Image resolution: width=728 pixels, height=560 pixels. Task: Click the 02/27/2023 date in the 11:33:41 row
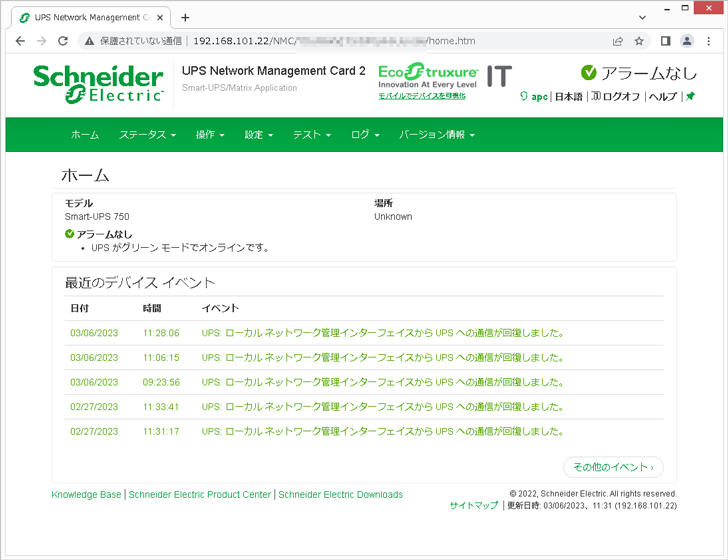(x=94, y=407)
